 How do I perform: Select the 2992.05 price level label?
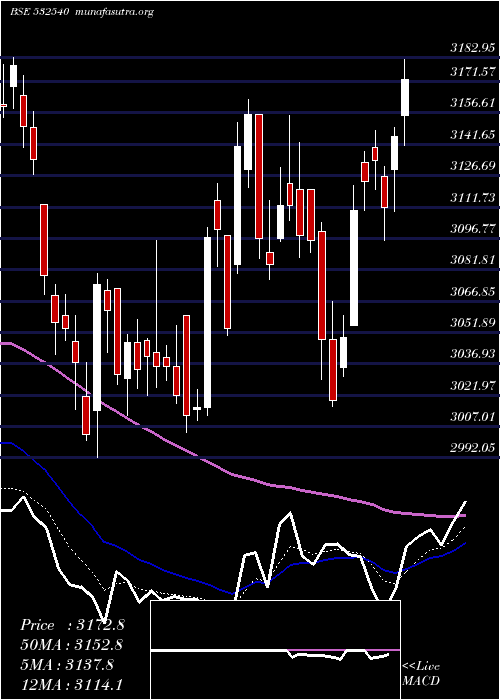click(x=473, y=448)
